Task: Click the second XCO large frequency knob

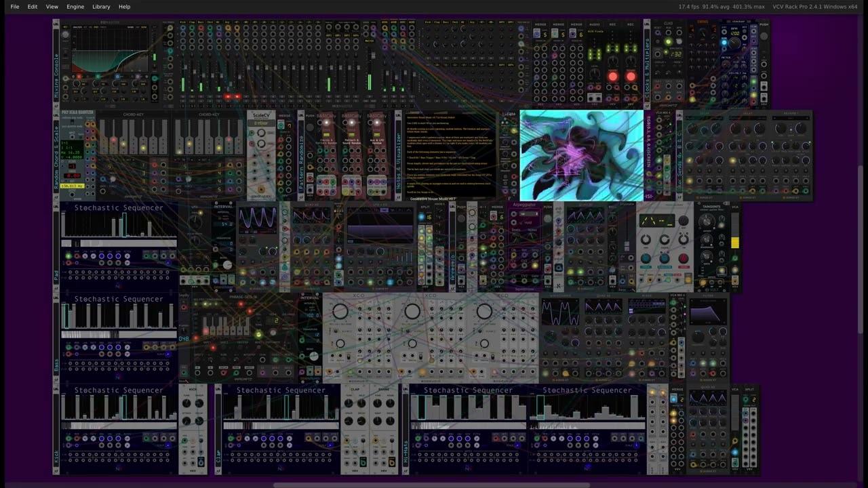Action: pos(412,311)
